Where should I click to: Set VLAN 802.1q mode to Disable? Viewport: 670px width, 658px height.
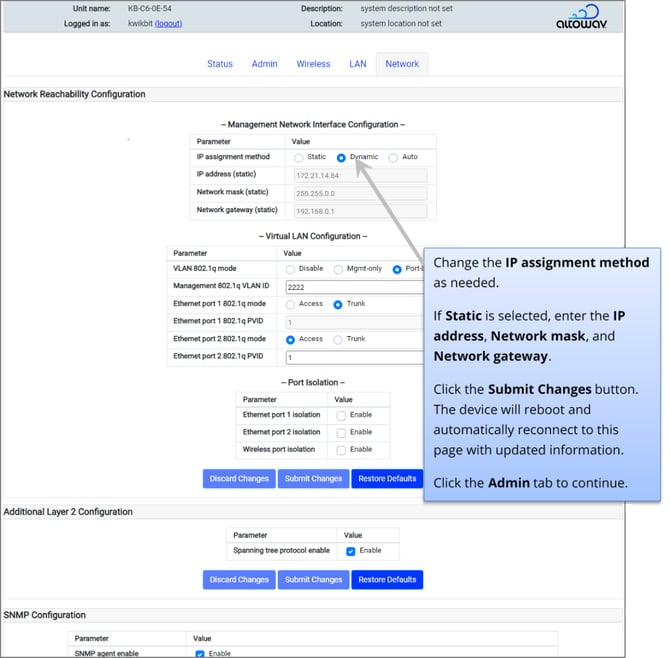coord(290,270)
